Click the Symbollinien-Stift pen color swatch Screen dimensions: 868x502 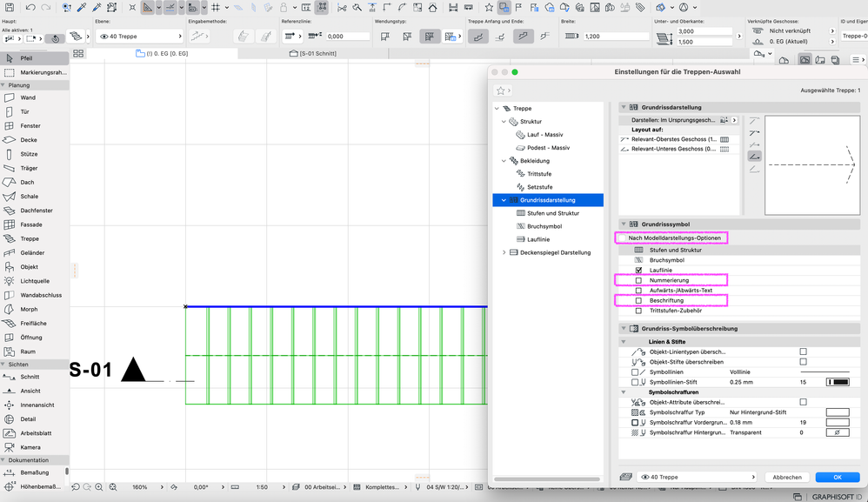point(838,382)
